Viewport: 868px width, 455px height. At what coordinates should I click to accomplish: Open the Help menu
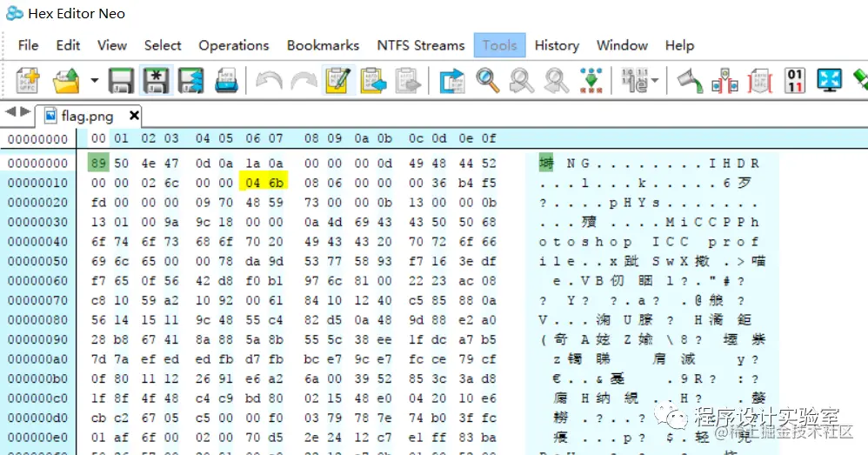point(680,45)
